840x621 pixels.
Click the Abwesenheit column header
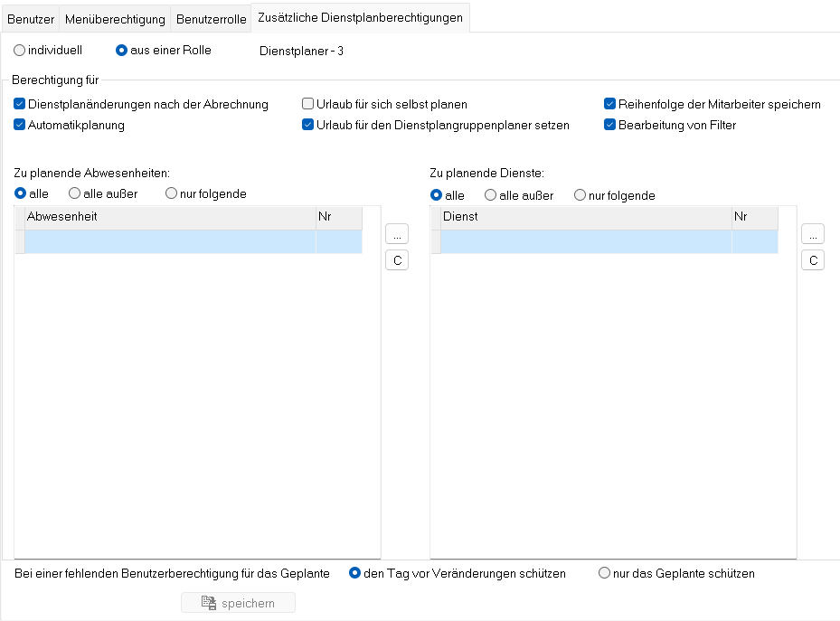[x=170, y=217]
